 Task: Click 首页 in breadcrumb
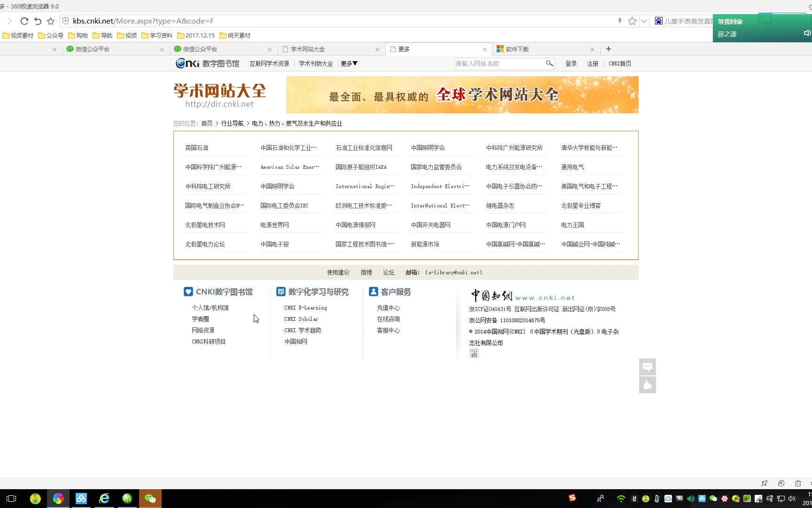pos(207,123)
